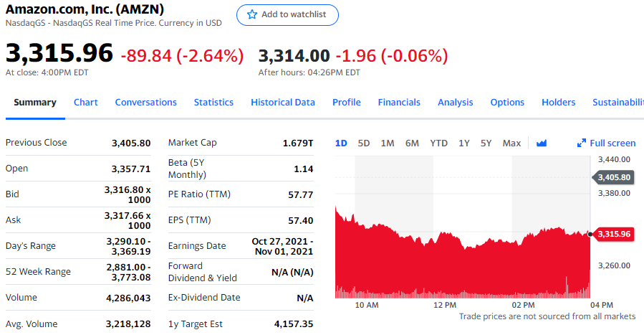Click the Full screen expand arrows icon

582,143
